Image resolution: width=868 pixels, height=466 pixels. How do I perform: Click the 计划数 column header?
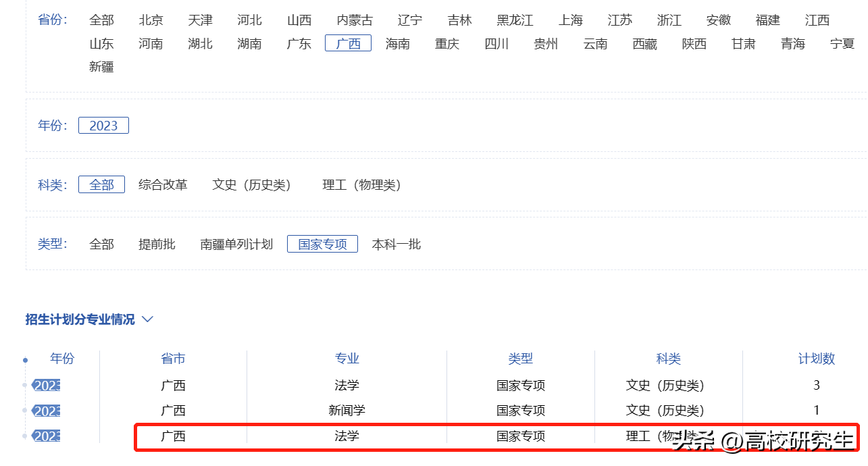click(817, 359)
